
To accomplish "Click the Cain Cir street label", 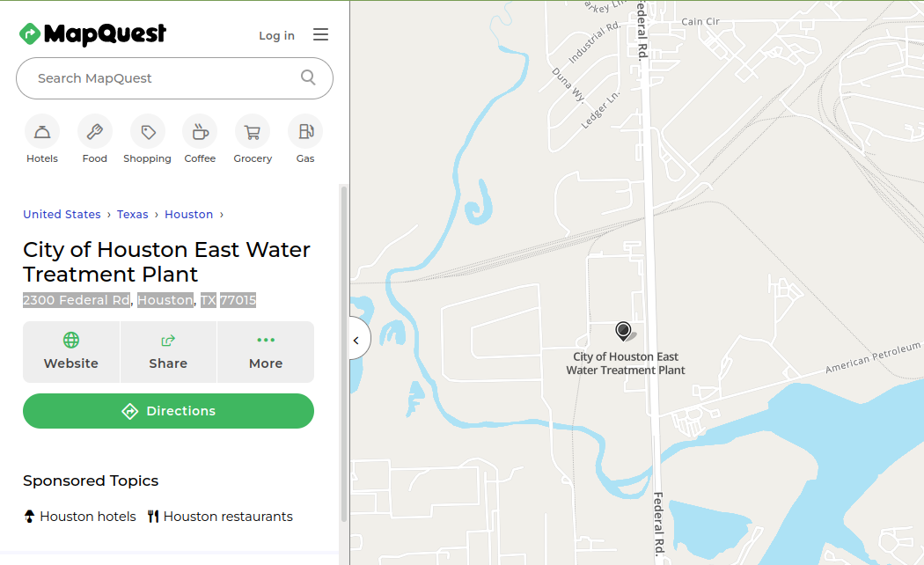I will pos(700,21).
